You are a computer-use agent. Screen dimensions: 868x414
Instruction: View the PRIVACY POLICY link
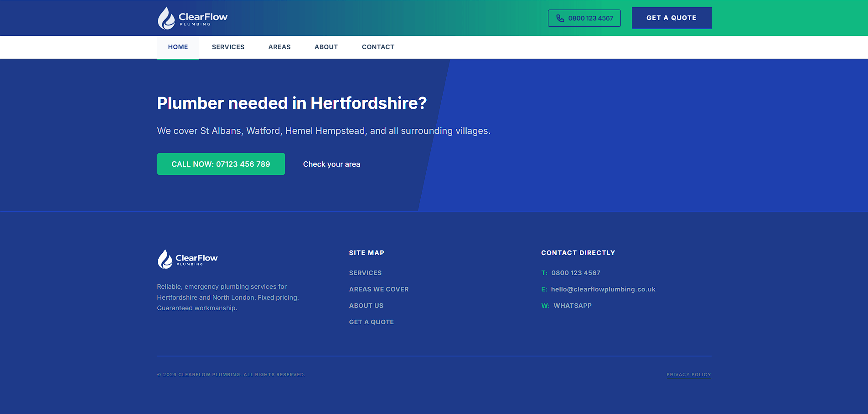[688, 374]
